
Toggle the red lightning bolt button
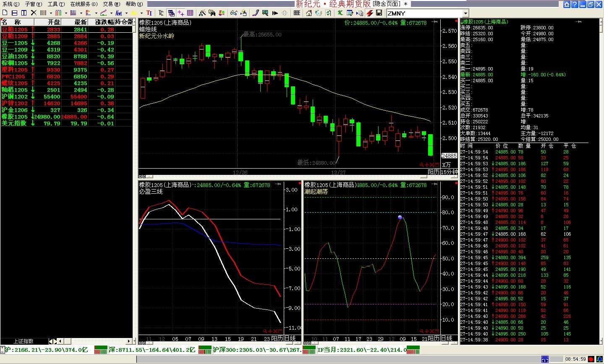(369, 13)
